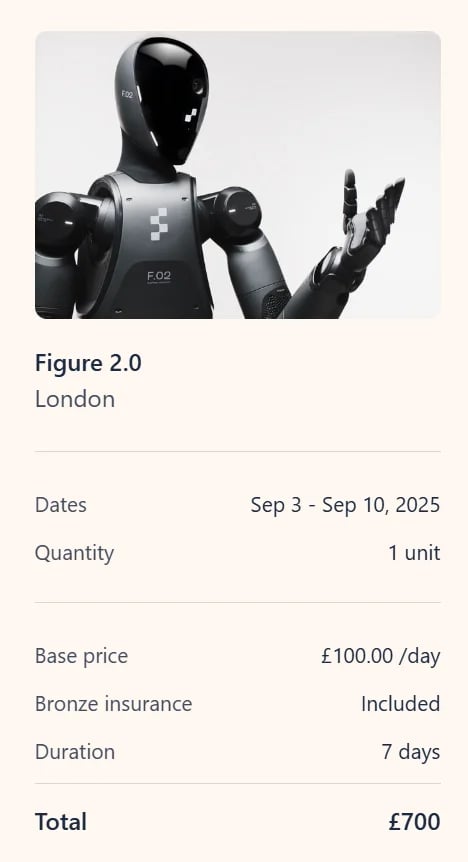Click the £100.00 /day price
The image size is (468, 862).
coord(381,656)
